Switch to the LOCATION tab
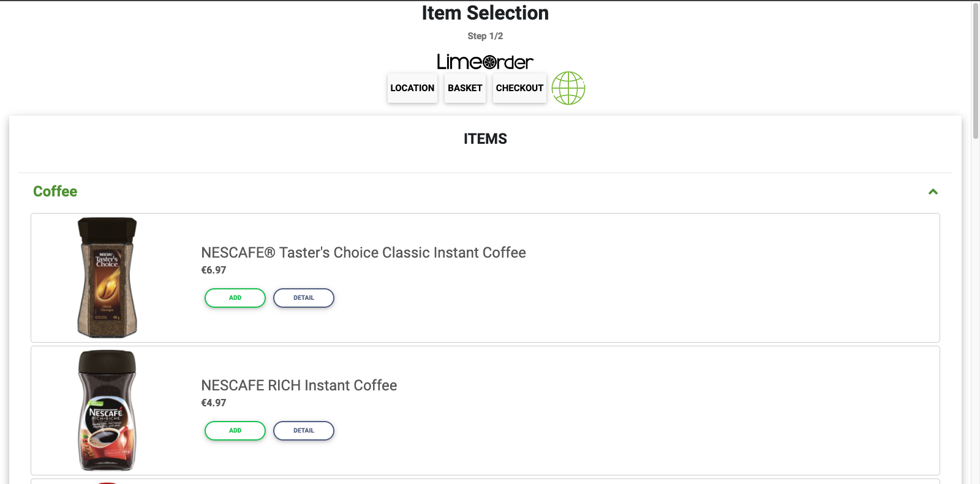This screenshot has width=980, height=484. [x=412, y=88]
